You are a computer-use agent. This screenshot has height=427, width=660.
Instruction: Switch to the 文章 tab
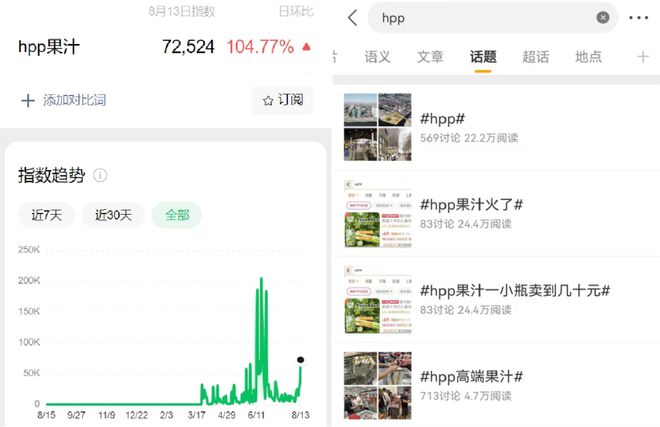(430, 56)
